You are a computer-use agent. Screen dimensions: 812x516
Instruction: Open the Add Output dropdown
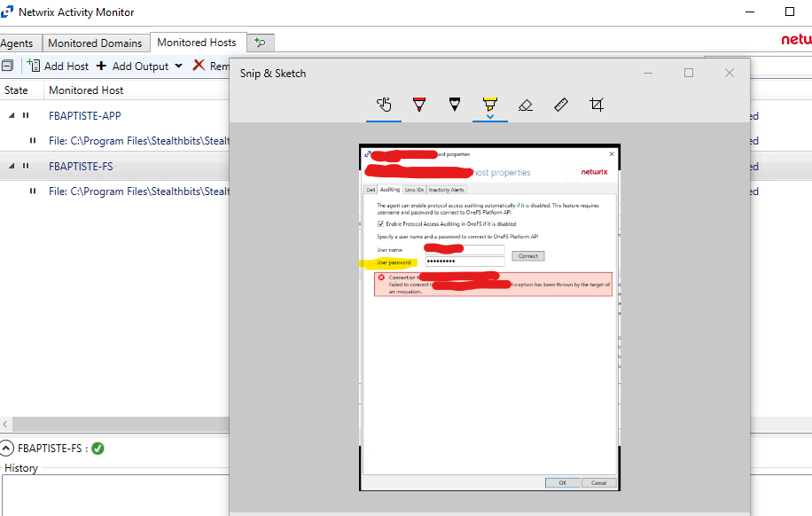click(177, 66)
